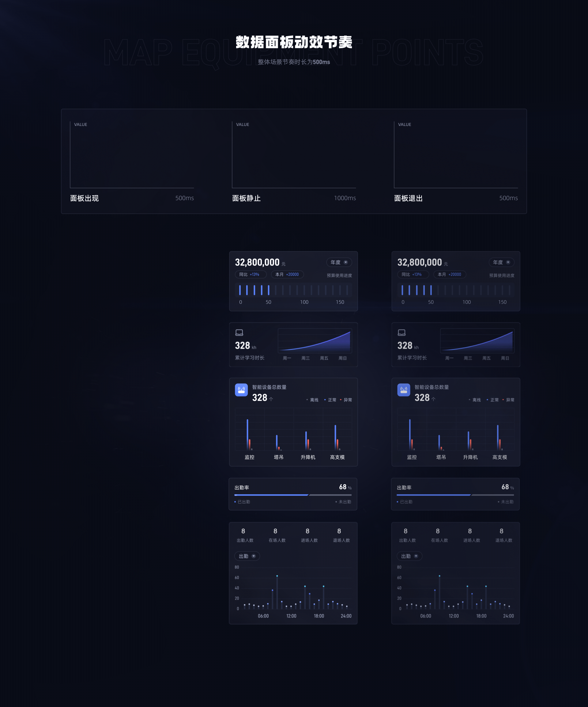Click the 12:00 axis label in the left attendance chart
The image size is (588, 707).
pos(291,616)
